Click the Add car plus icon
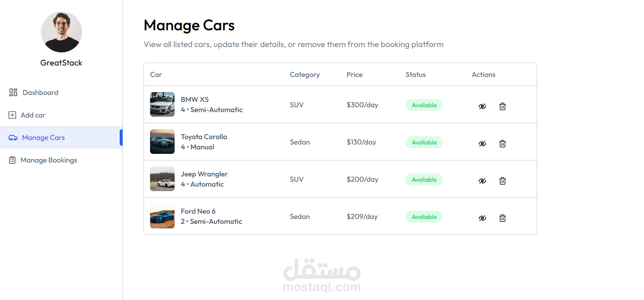 tap(12, 115)
